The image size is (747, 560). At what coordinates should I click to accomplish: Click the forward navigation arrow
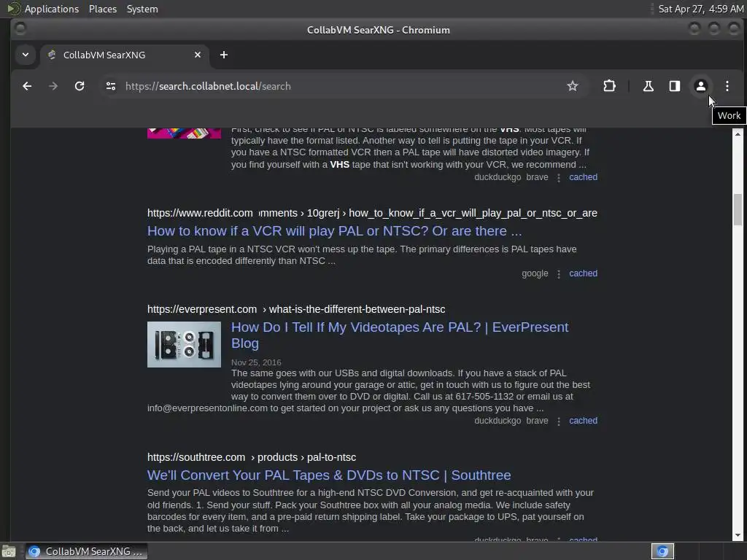[x=53, y=86]
